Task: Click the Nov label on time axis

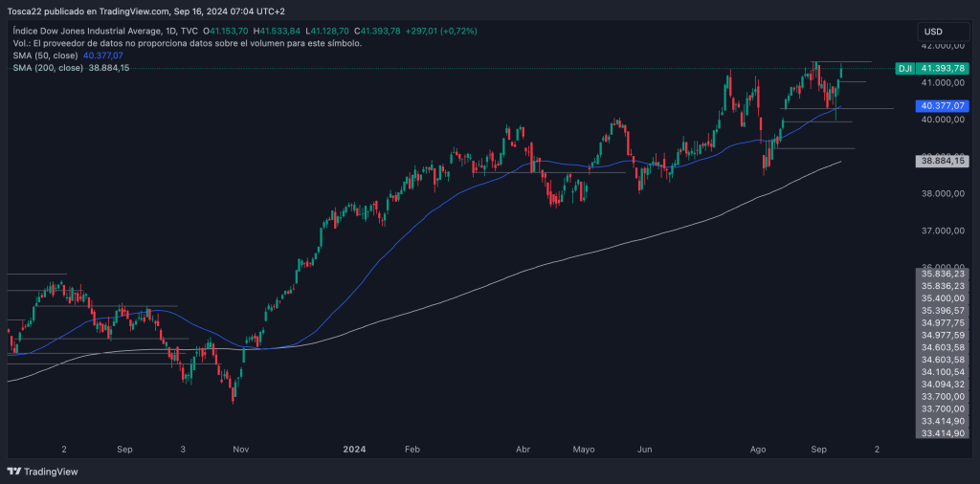Action: tap(240, 448)
